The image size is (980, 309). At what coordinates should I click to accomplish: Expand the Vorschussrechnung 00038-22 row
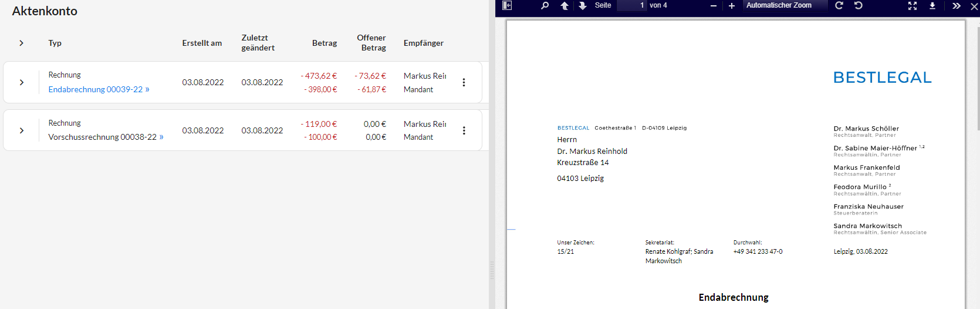[x=21, y=130]
